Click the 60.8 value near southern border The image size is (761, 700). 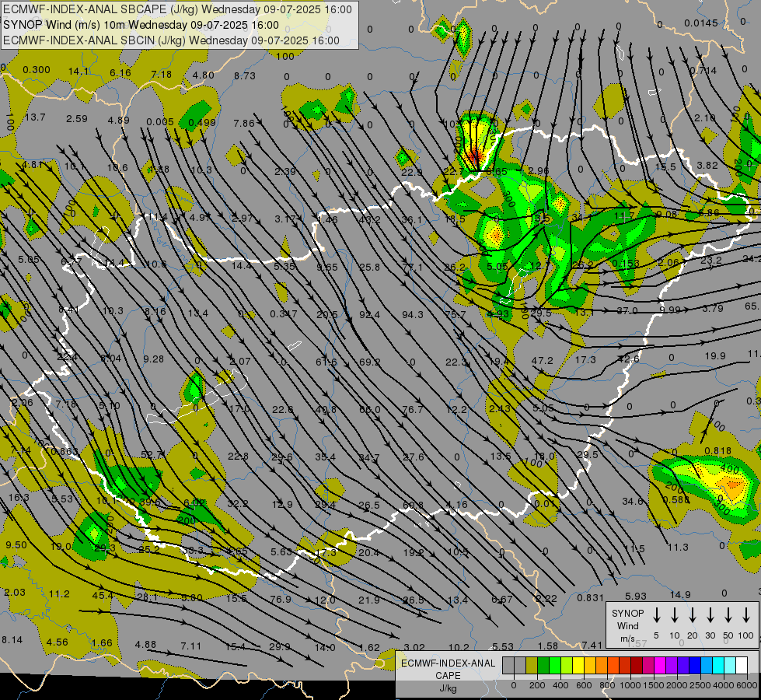coord(412,506)
